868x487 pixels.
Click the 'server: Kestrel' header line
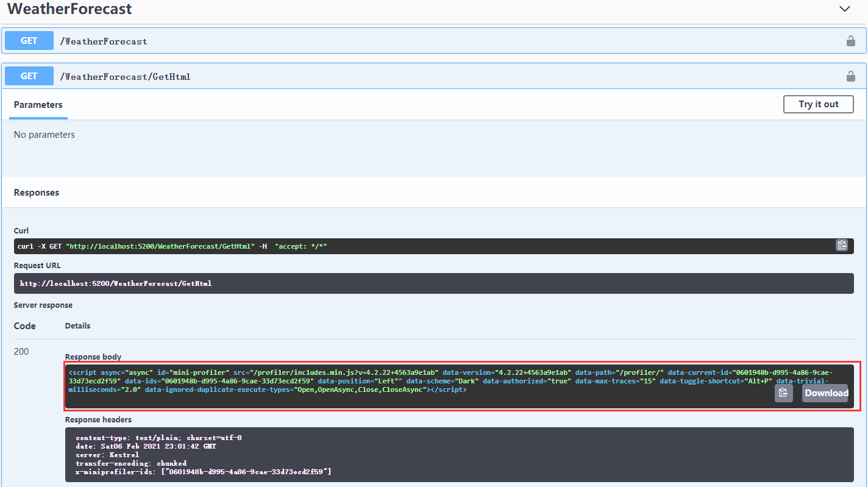coord(107,455)
